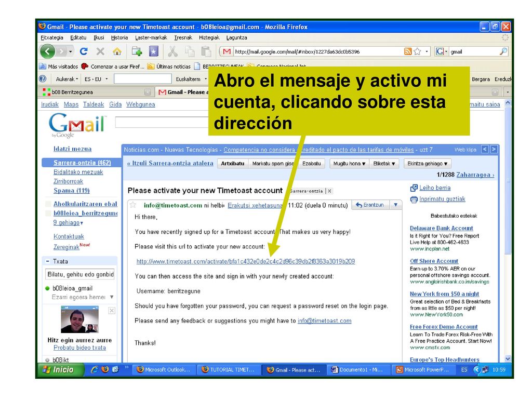Open the Fitxategia menu

tap(51, 37)
